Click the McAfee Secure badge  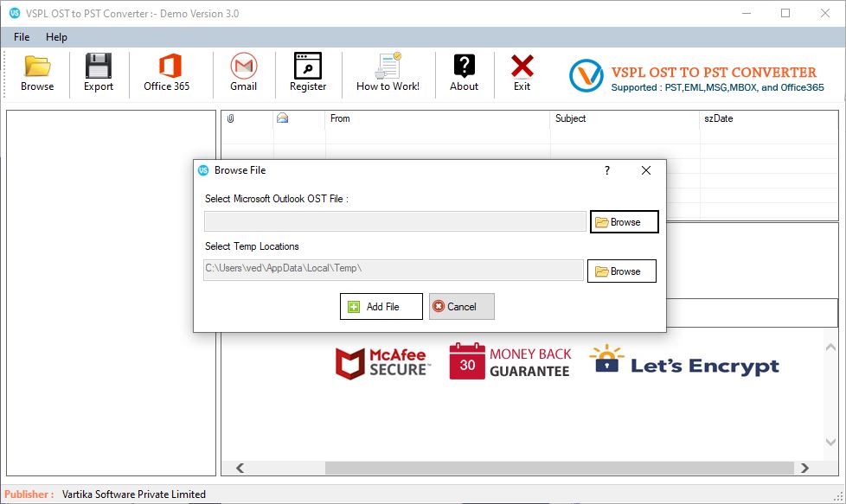[383, 363]
